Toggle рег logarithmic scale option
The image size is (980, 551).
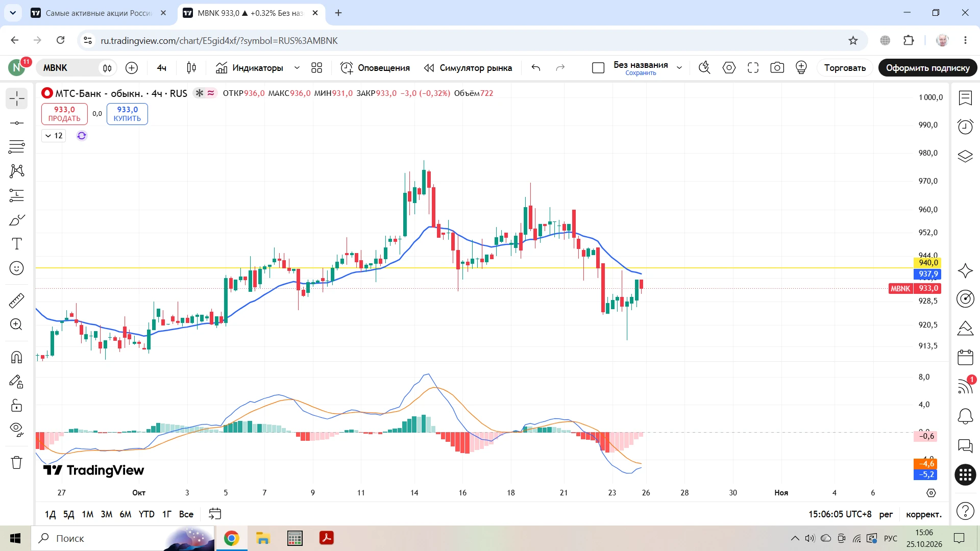pos(886,514)
